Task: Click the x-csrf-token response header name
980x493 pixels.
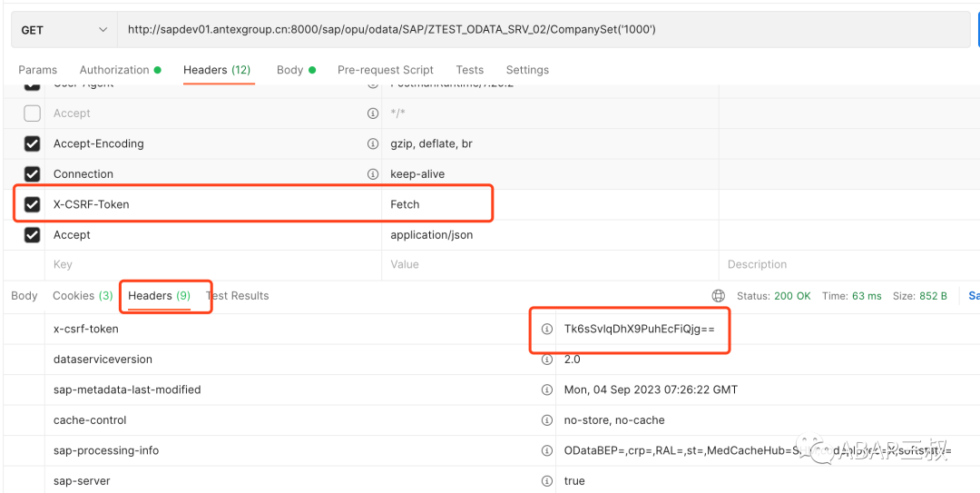Action: point(85,329)
